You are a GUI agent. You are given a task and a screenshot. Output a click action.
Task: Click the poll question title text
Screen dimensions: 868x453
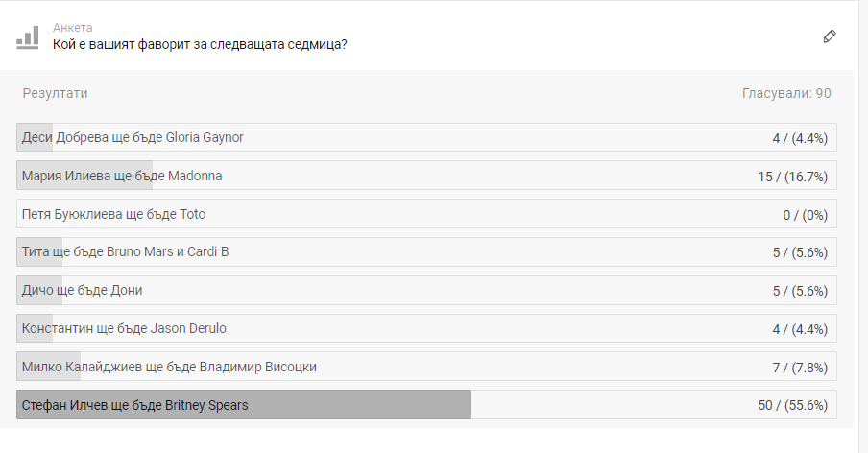(200, 44)
